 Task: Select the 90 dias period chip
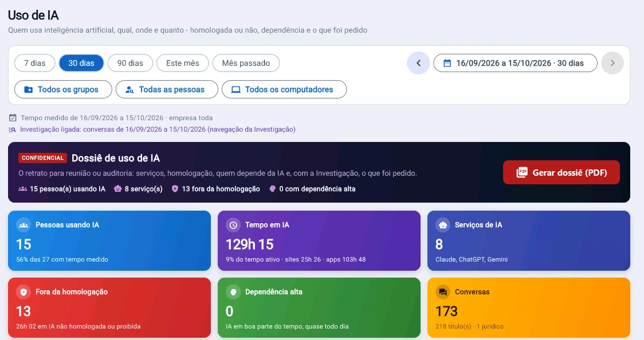coord(130,63)
